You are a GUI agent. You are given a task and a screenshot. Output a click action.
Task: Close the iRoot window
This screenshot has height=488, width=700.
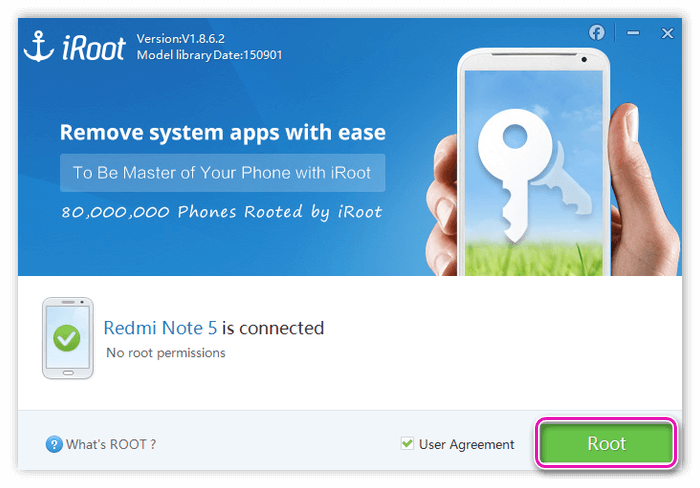pyautogui.click(x=667, y=33)
